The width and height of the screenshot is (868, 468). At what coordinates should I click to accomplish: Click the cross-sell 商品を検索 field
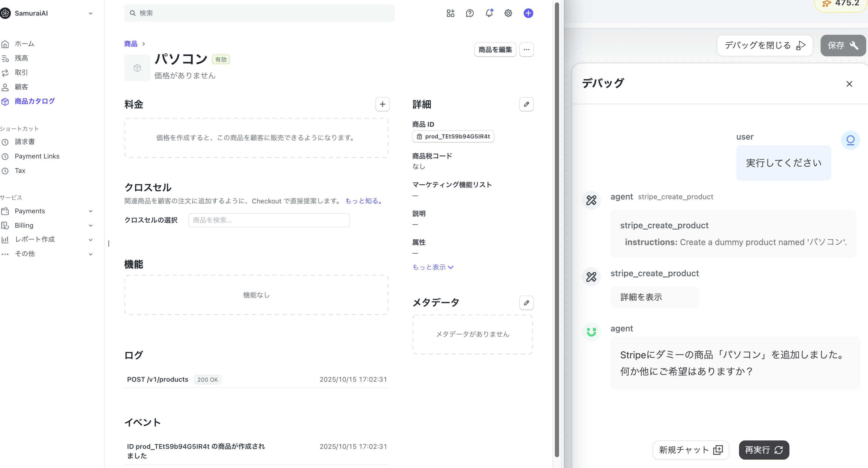coord(269,220)
